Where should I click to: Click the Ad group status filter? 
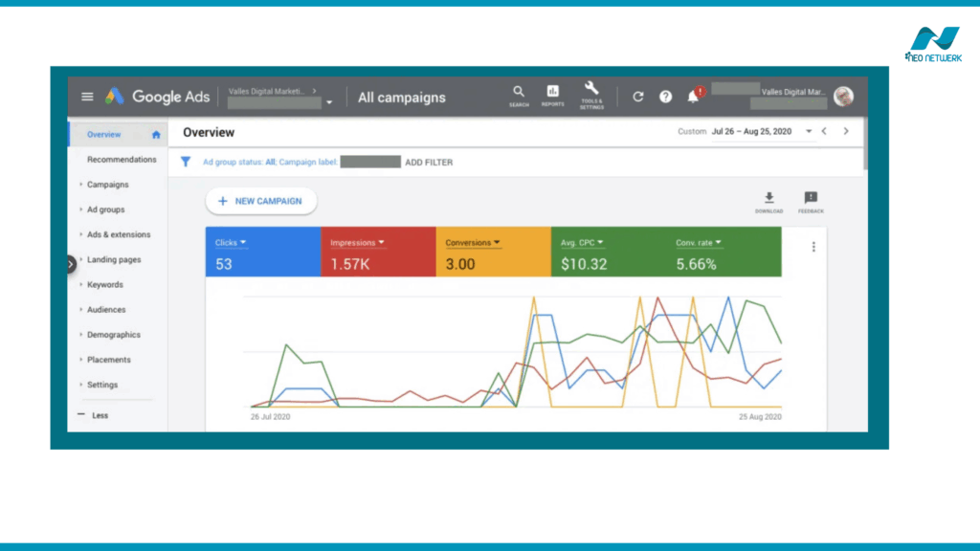tap(238, 162)
